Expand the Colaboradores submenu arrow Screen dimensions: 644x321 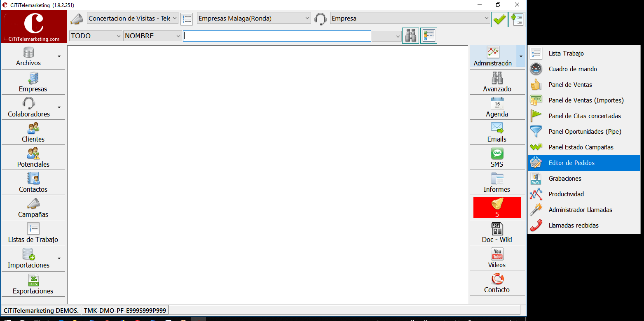[x=59, y=107]
